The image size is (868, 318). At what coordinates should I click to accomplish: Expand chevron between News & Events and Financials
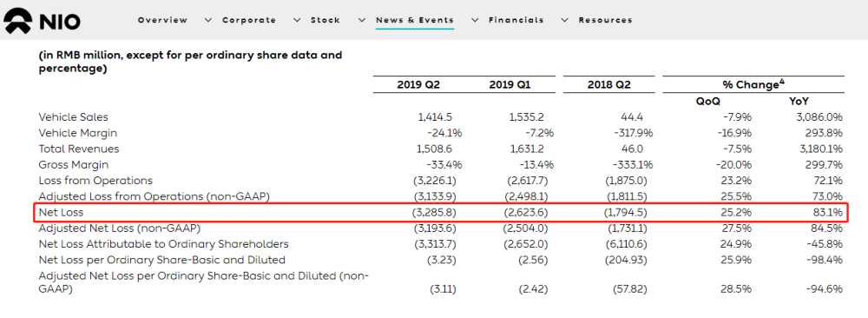pos(475,20)
